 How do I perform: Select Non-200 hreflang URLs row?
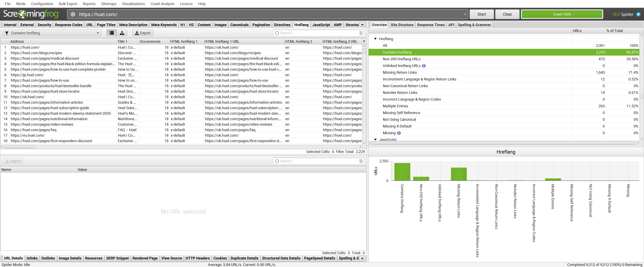tap(504, 59)
